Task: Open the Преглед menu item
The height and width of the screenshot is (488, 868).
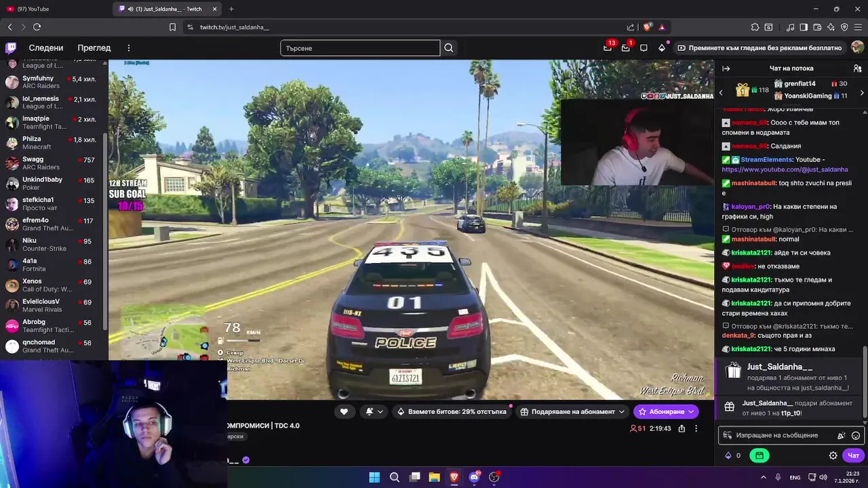Action: coord(94,48)
